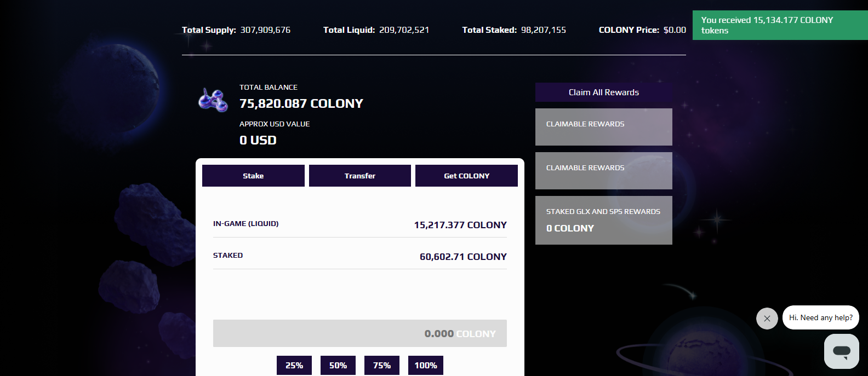This screenshot has width=868, height=376.
Task: Select the 75% amount button
Action: pos(382,365)
